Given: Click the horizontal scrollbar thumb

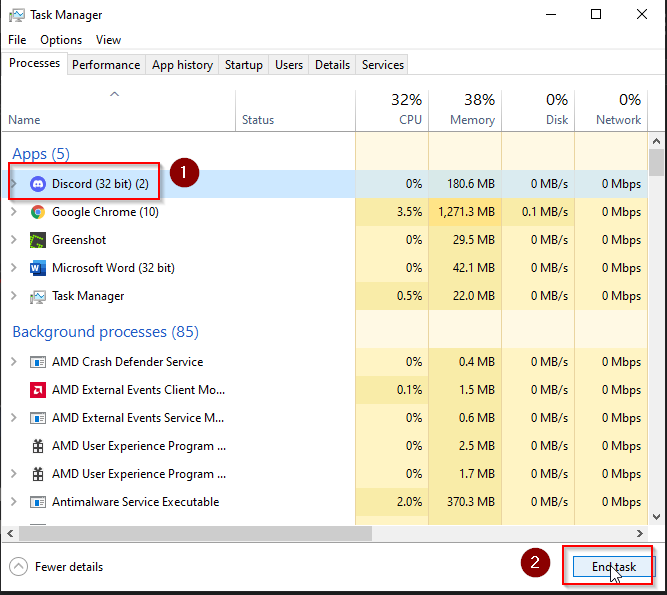Looking at the screenshot, I should pyautogui.click(x=195, y=533).
